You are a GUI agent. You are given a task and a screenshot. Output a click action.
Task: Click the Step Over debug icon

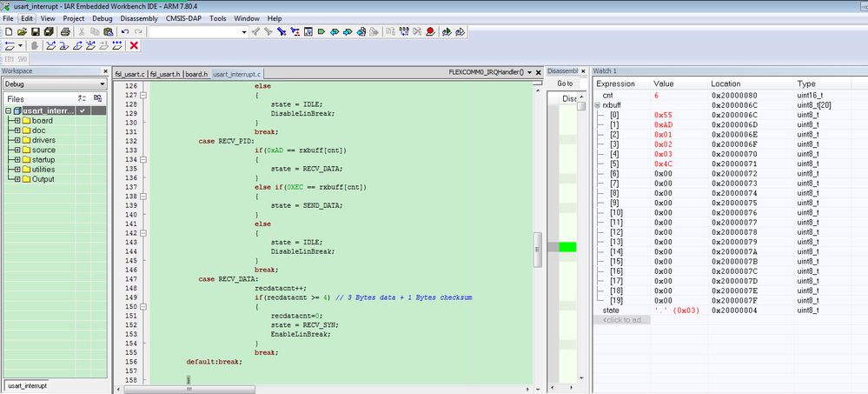click(x=50, y=46)
